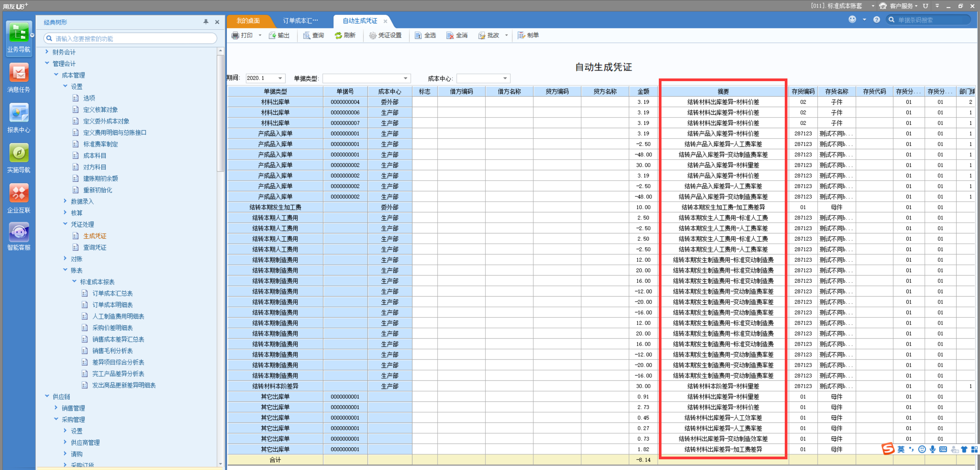980x470 pixels.
Task: Open 完工产品差异分析表 report
Action: click(x=118, y=374)
